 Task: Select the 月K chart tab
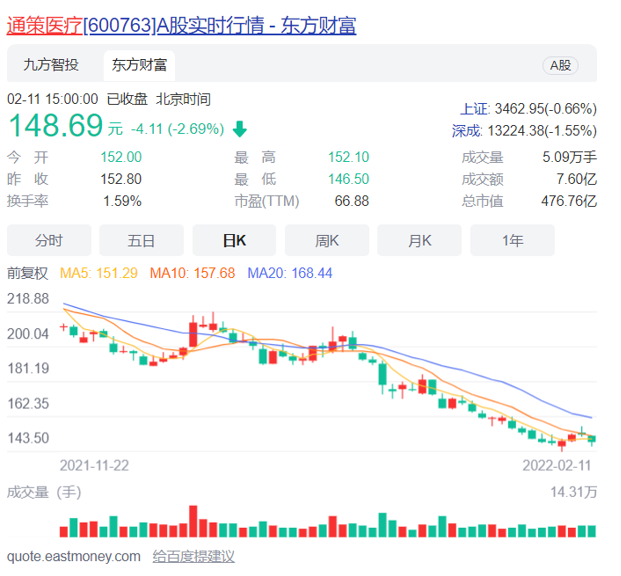click(x=419, y=240)
